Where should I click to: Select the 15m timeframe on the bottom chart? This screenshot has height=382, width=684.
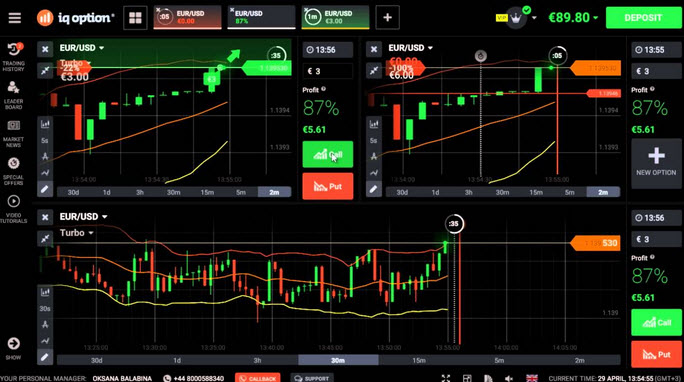[x=419, y=360]
